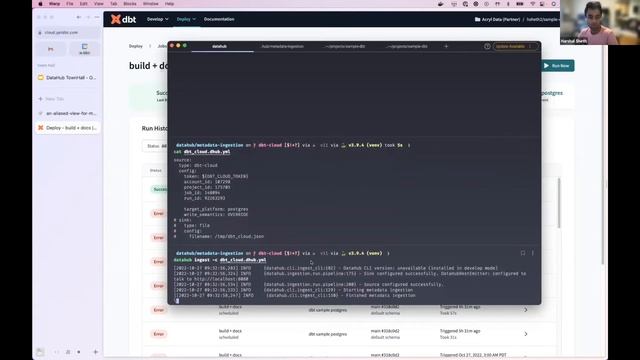Click the Run Now button in dbt
The width and height of the screenshot is (640, 360).
pyautogui.click(x=558, y=66)
